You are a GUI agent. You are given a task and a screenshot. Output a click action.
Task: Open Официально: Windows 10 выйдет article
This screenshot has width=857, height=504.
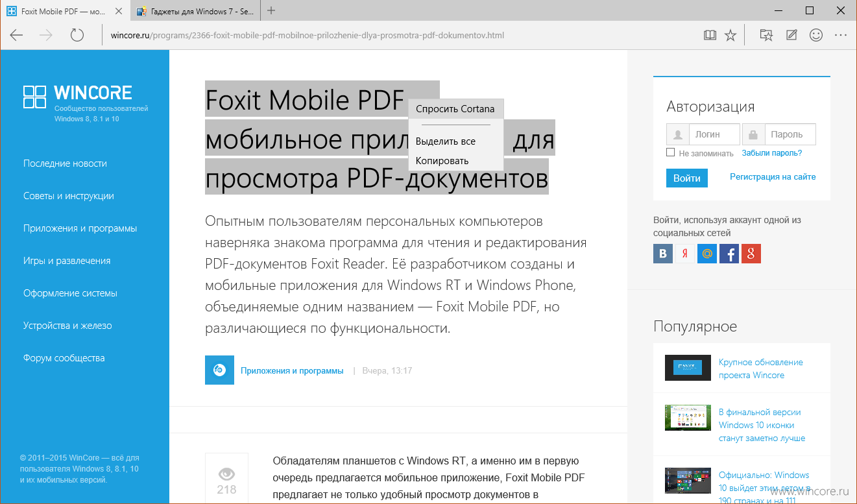pos(764,488)
